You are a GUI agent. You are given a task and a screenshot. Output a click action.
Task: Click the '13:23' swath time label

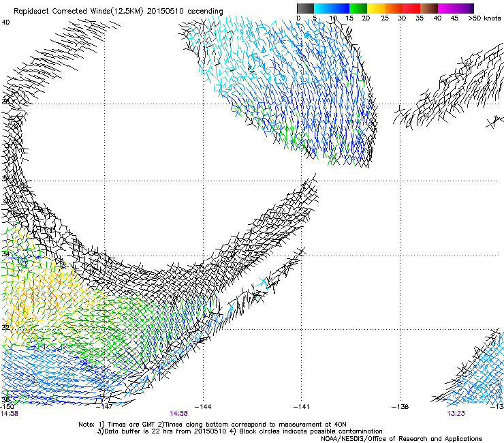(x=456, y=414)
